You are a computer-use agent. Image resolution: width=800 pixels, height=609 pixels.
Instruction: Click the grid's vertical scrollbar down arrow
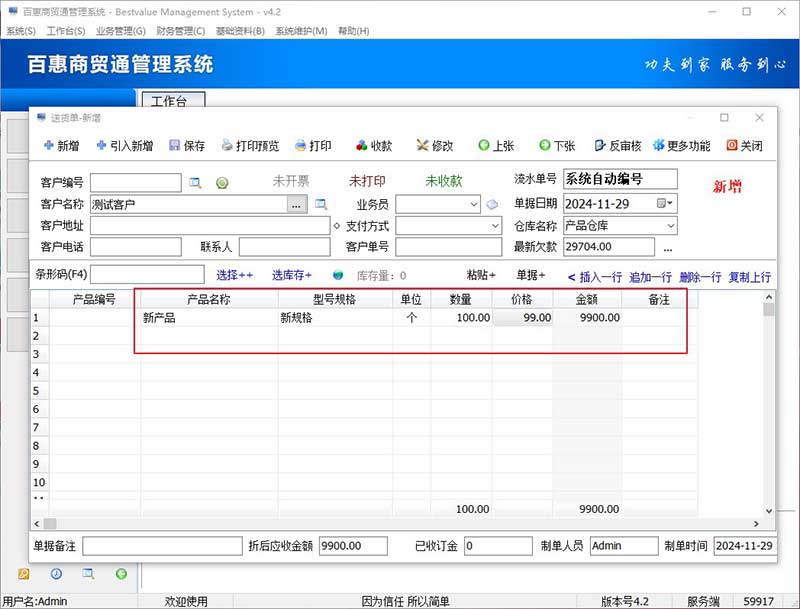[769, 511]
